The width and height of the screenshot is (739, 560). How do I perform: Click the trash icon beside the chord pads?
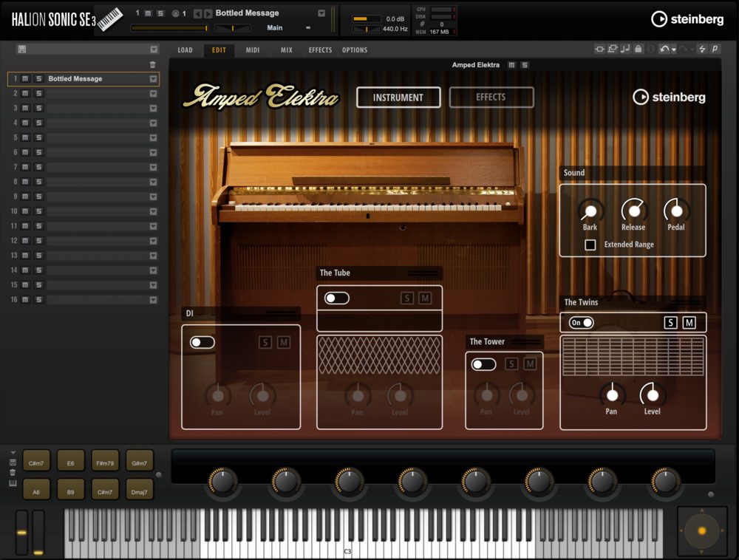coord(13,472)
